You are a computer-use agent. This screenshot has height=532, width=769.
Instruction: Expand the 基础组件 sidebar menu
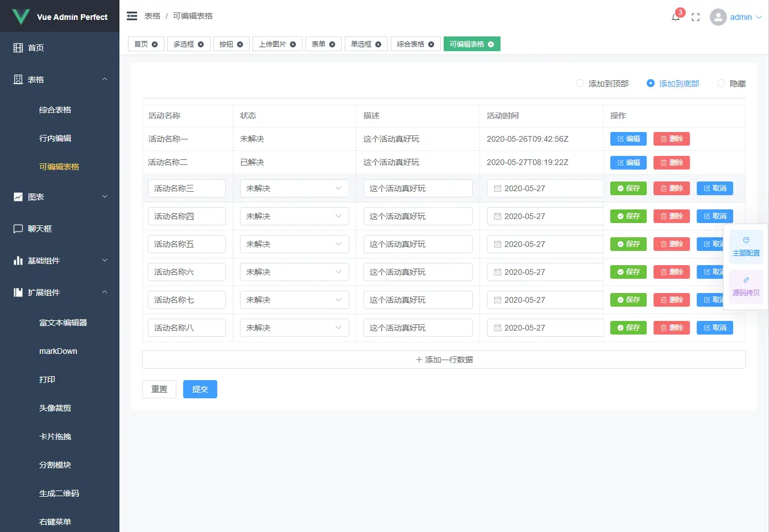coord(60,261)
